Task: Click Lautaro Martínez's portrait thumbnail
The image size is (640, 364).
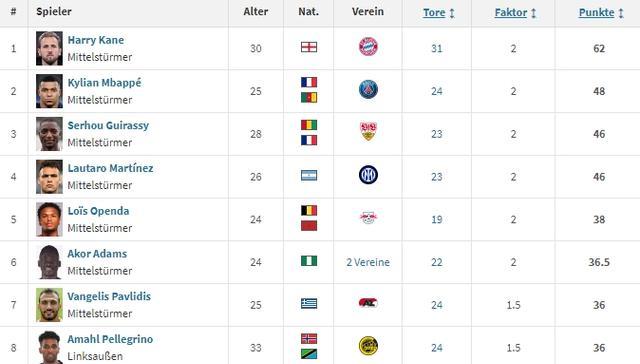Action: point(49,177)
